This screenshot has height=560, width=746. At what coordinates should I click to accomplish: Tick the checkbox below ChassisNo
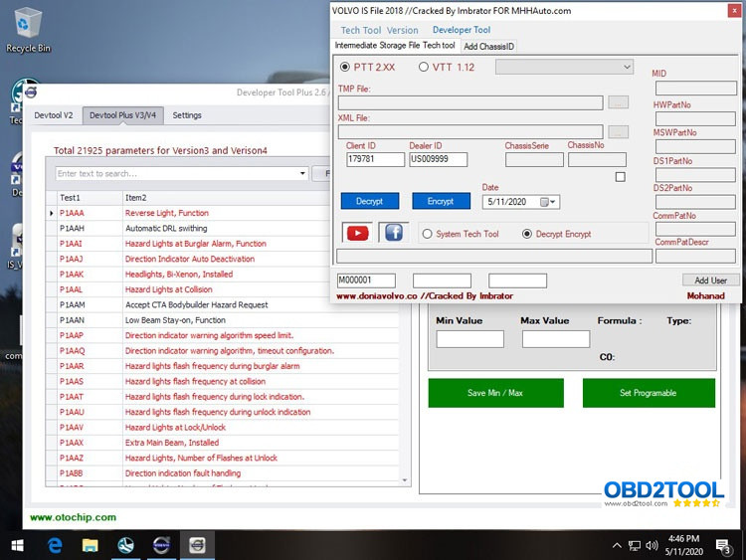pyautogui.click(x=621, y=177)
